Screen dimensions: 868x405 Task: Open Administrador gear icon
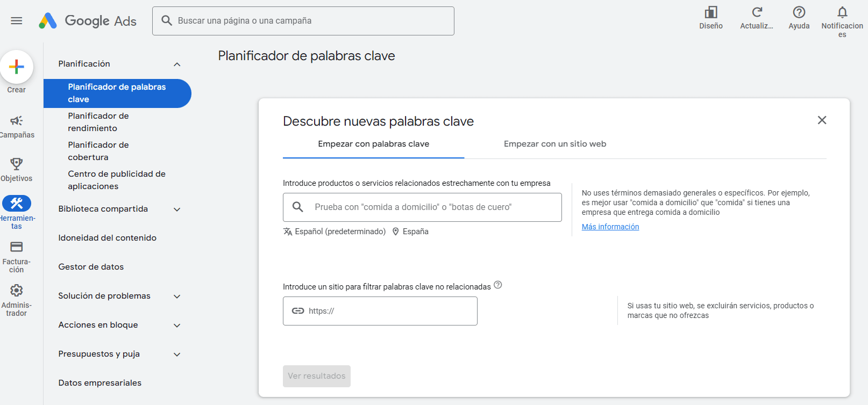(x=17, y=291)
